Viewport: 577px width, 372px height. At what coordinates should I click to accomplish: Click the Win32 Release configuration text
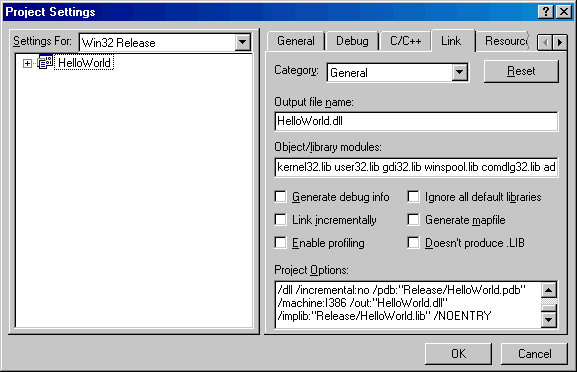click(x=118, y=43)
